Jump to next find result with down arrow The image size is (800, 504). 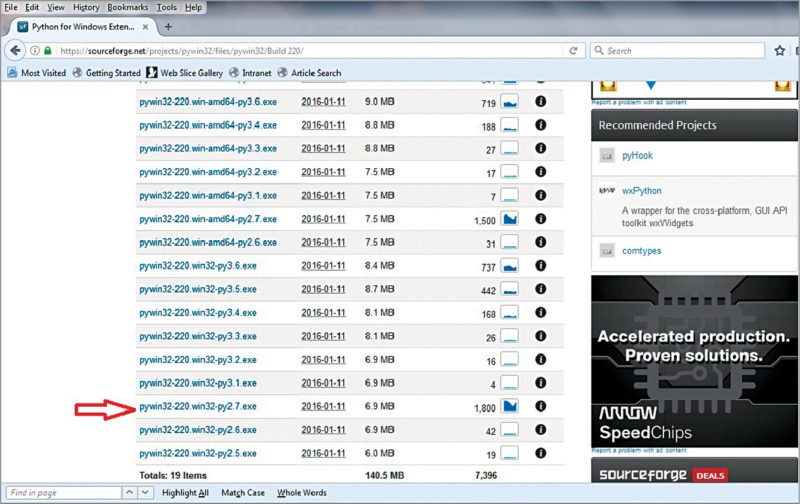click(146, 493)
